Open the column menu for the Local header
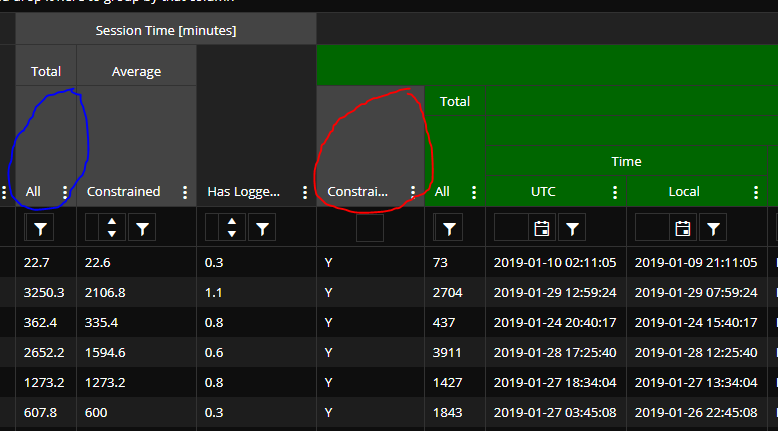Viewport: 778px width, 431px height. point(756,192)
